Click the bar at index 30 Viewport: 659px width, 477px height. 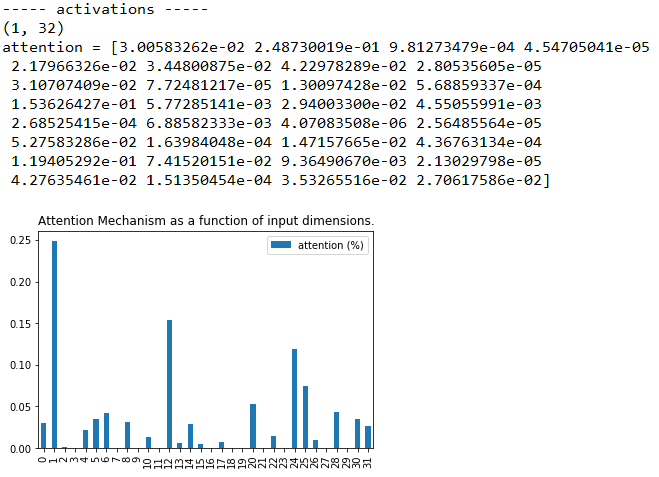point(357,434)
